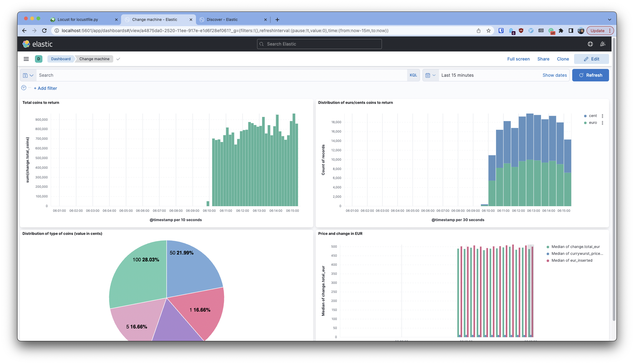This screenshot has height=364, width=634.
Task: Click the browser forward arrow
Action: pyautogui.click(x=34, y=31)
